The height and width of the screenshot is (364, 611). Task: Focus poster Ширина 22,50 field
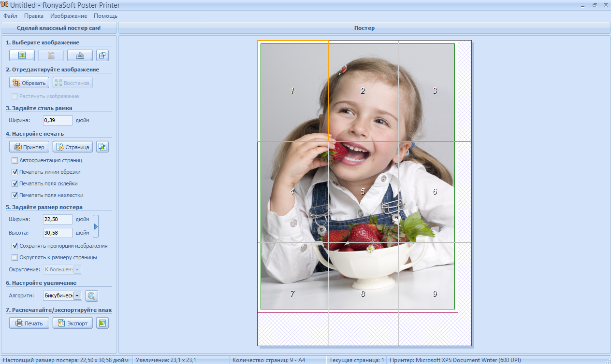(x=58, y=219)
